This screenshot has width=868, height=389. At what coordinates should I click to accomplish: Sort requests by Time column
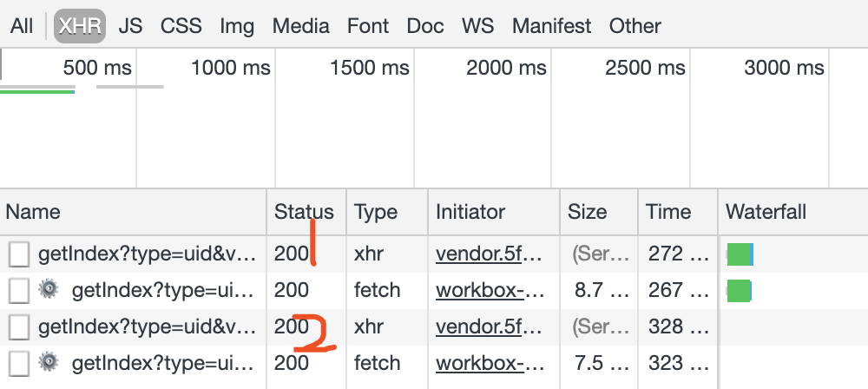click(668, 212)
